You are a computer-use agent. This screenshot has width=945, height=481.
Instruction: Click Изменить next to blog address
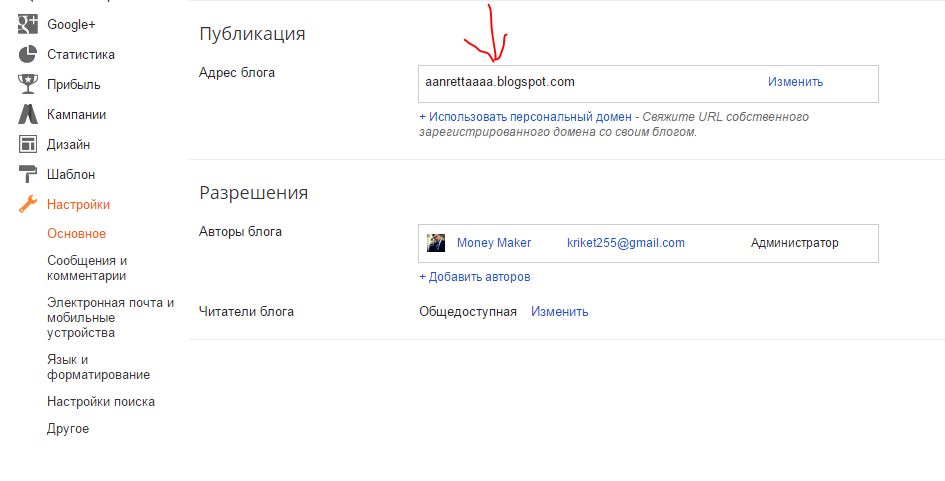click(795, 82)
